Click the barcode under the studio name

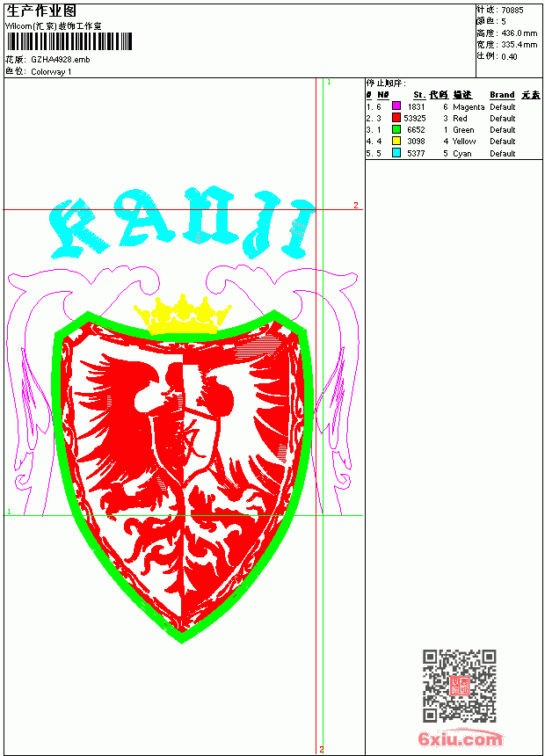click(69, 41)
